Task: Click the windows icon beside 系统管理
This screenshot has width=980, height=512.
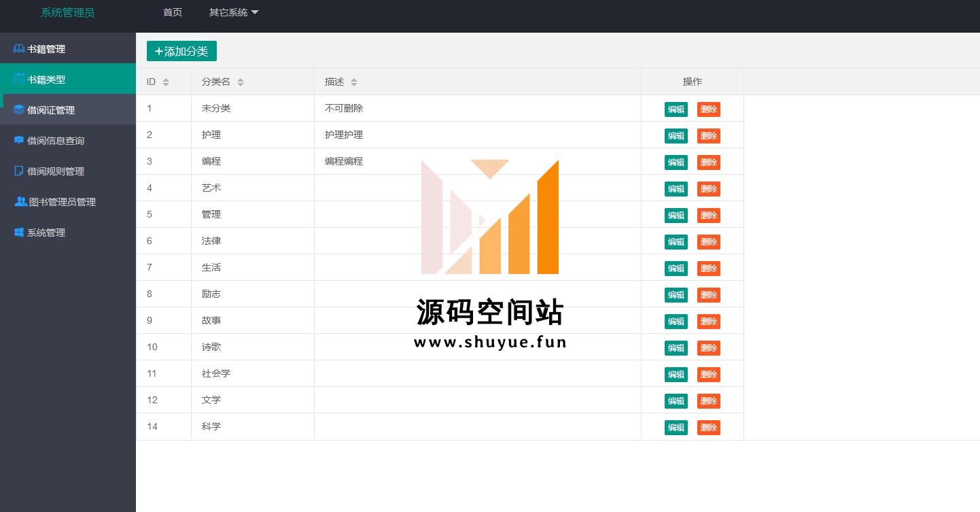Action: coord(19,233)
